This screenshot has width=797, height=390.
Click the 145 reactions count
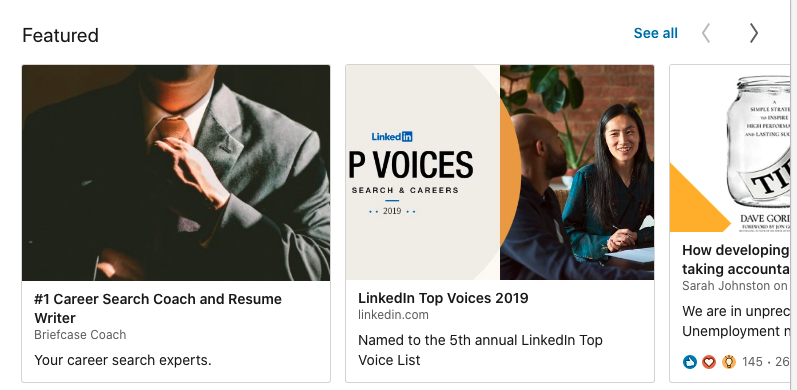pos(752,362)
